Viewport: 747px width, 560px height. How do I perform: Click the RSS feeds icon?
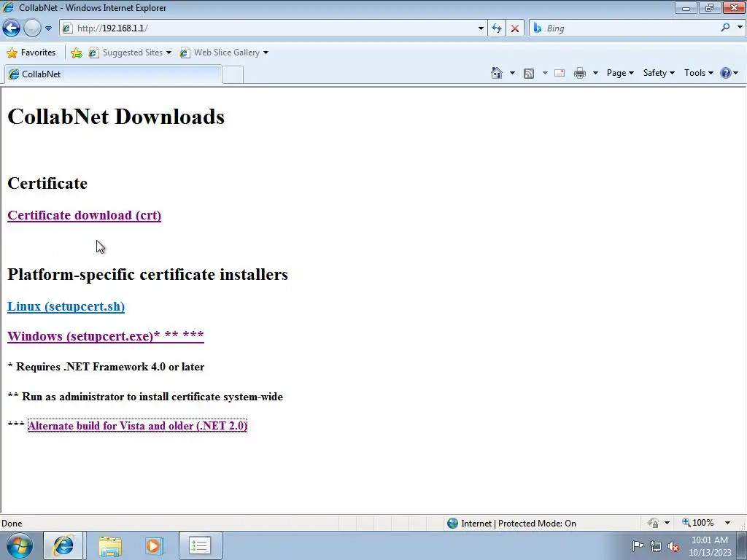pyautogui.click(x=529, y=74)
